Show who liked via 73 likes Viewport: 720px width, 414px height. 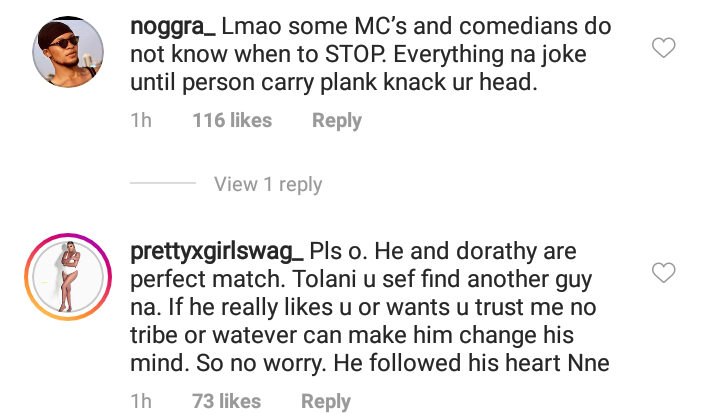pyautogui.click(x=226, y=401)
